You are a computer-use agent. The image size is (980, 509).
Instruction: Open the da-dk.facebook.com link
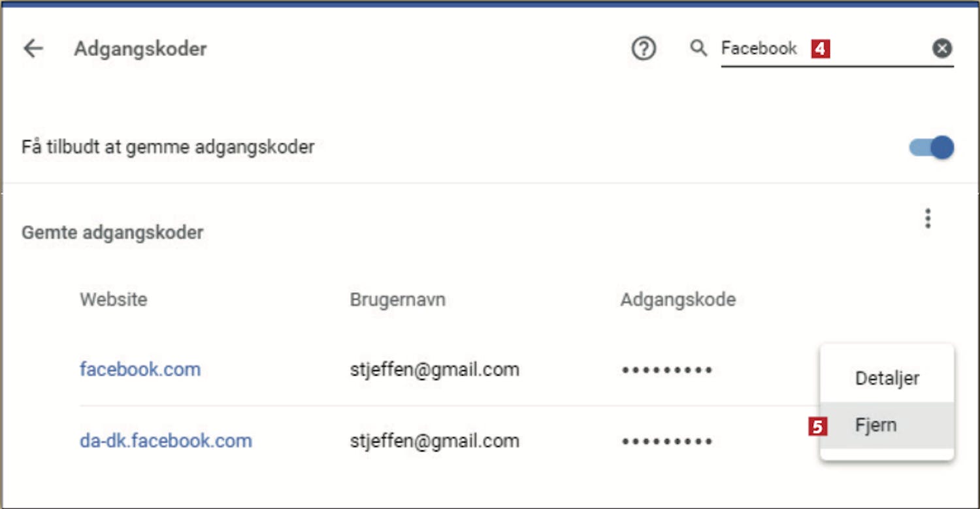tap(166, 440)
